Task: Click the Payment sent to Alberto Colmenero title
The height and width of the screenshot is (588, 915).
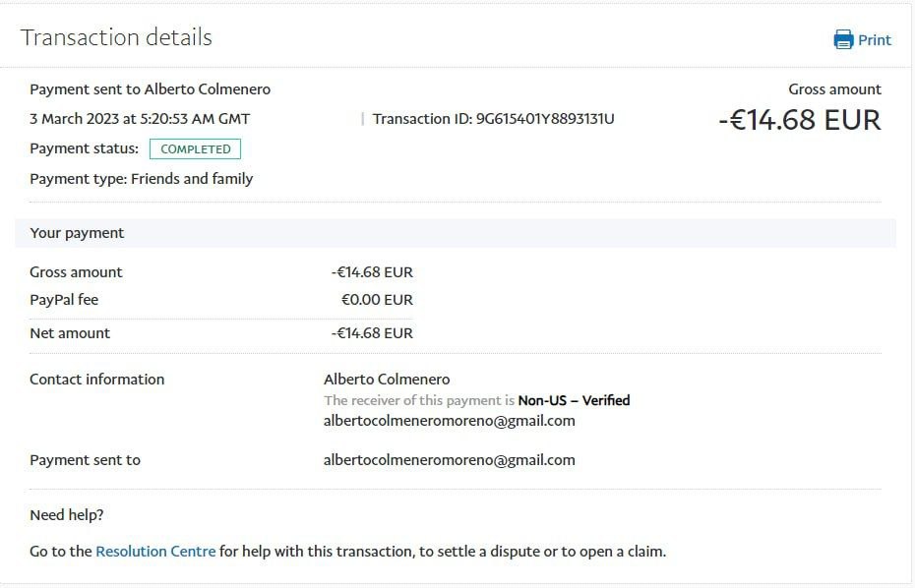Action: pyautogui.click(x=150, y=89)
